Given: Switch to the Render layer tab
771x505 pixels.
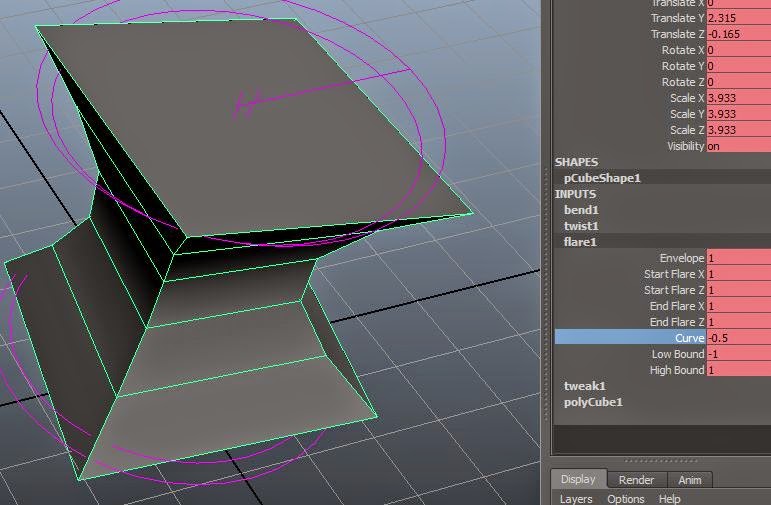Looking at the screenshot, I should point(636,480).
